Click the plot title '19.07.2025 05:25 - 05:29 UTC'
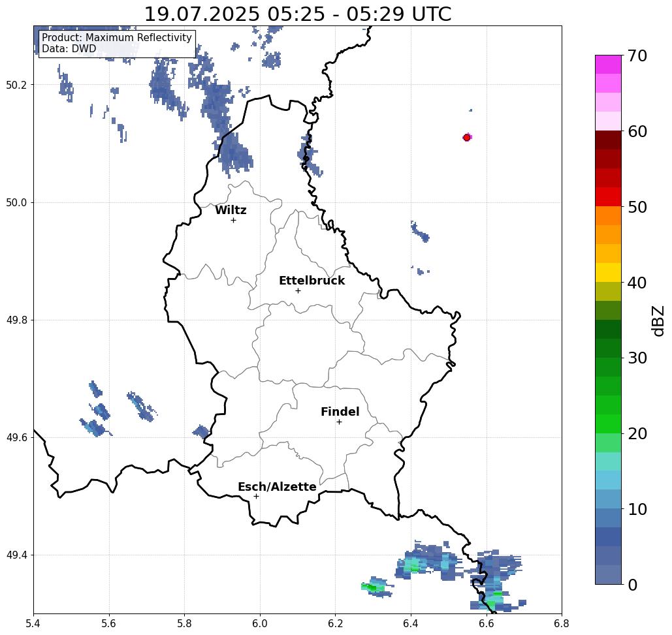672x635 pixels. (297, 14)
